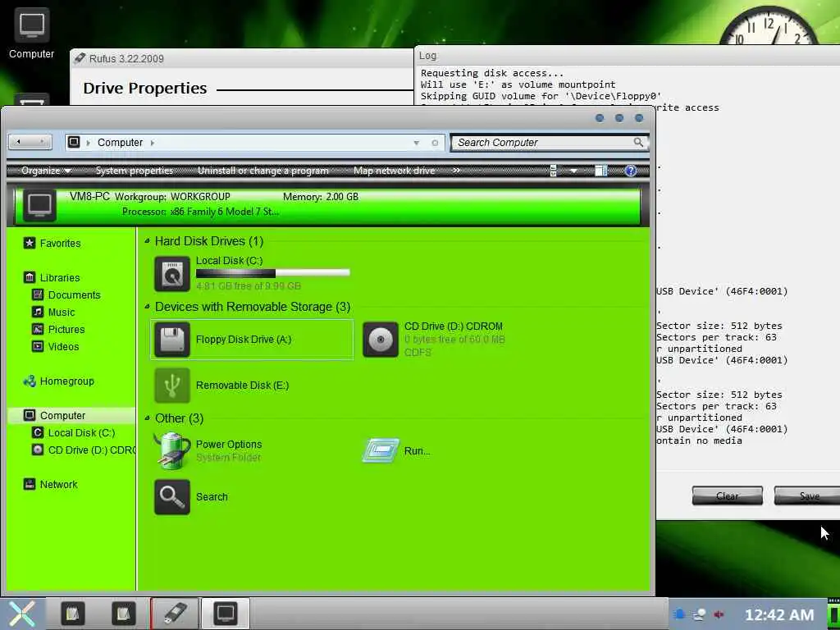Viewport: 840px width, 630px height.
Task: Click the VM8-PC computer details icon
Action: 39,205
